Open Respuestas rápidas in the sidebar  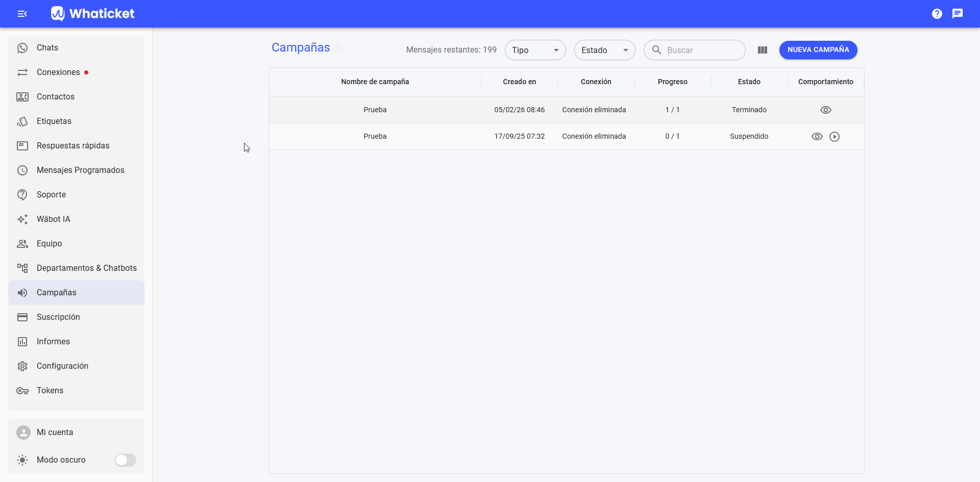point(77,146)
